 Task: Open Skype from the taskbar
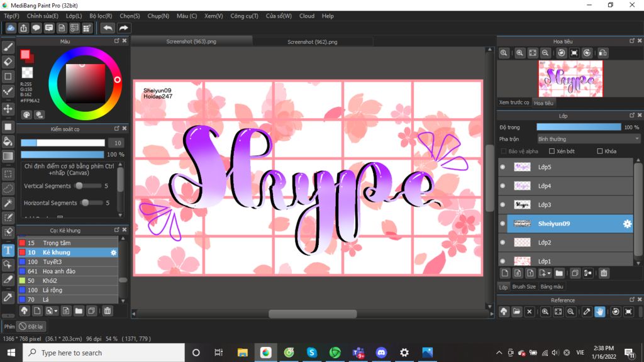click(x=312, y=353)
